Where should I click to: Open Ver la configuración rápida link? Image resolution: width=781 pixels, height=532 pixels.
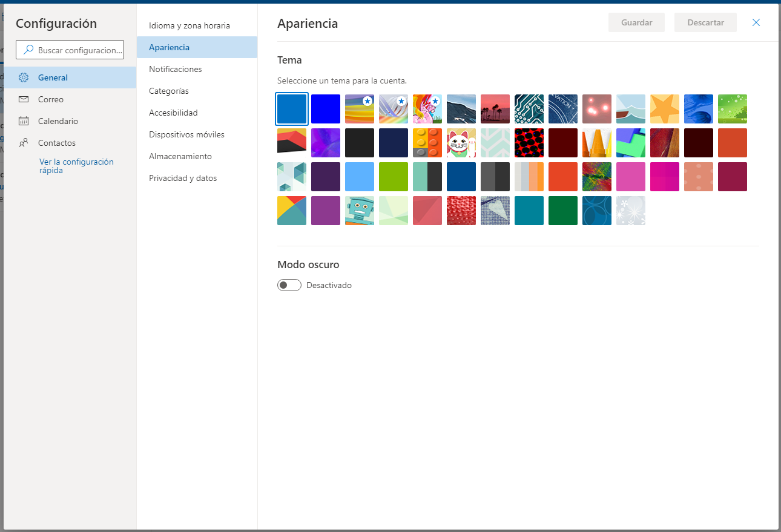76,166
